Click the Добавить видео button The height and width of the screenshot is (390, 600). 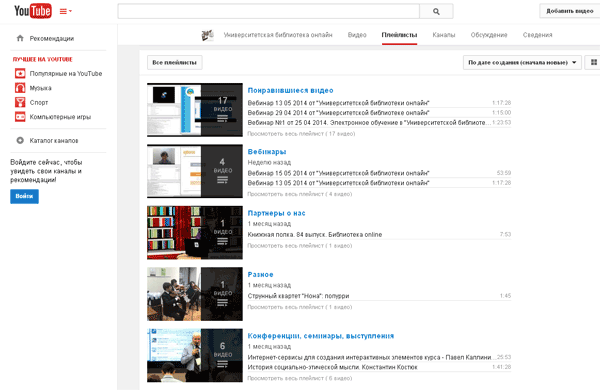(x=569, y=11)
